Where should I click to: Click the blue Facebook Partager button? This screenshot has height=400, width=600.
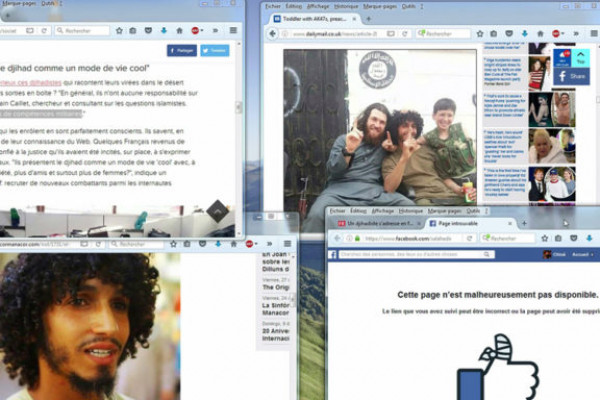click(x=182, y=50)
